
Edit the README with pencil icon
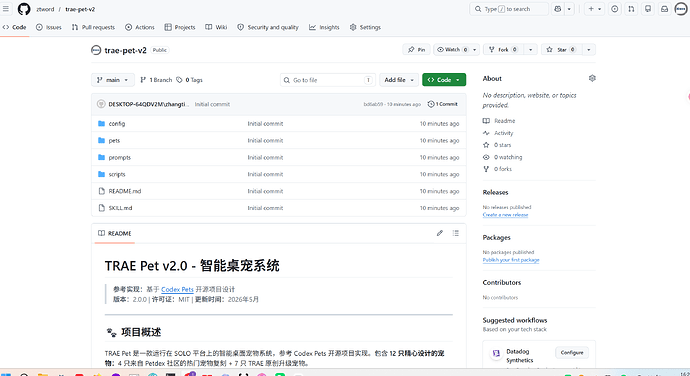(x=440, y=233)
